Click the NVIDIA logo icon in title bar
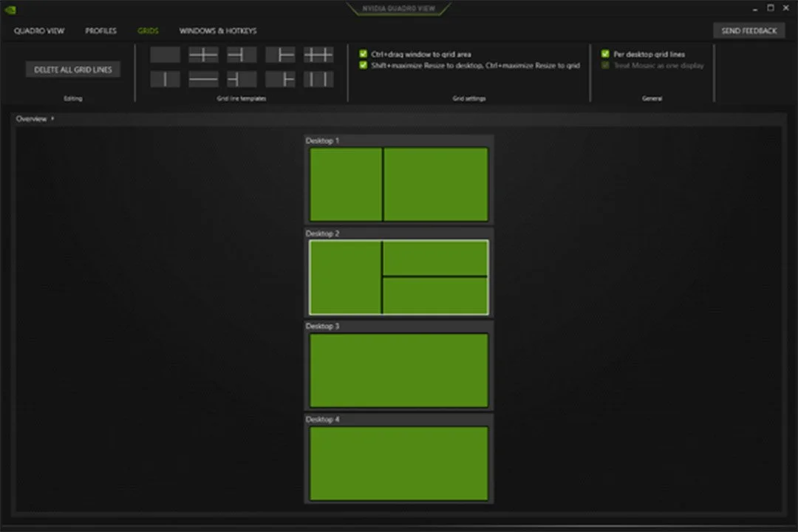798x532 pixels. coord(10,10)
